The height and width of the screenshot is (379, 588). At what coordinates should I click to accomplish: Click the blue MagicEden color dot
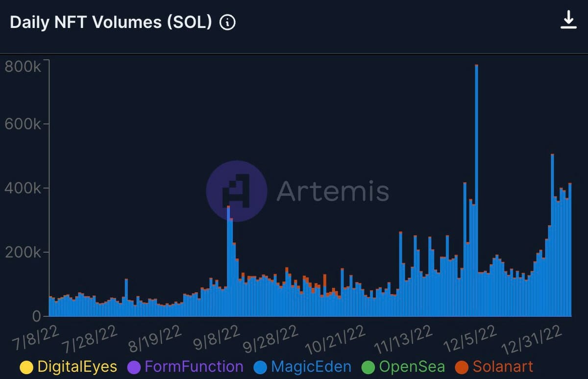tap(260, 367)
